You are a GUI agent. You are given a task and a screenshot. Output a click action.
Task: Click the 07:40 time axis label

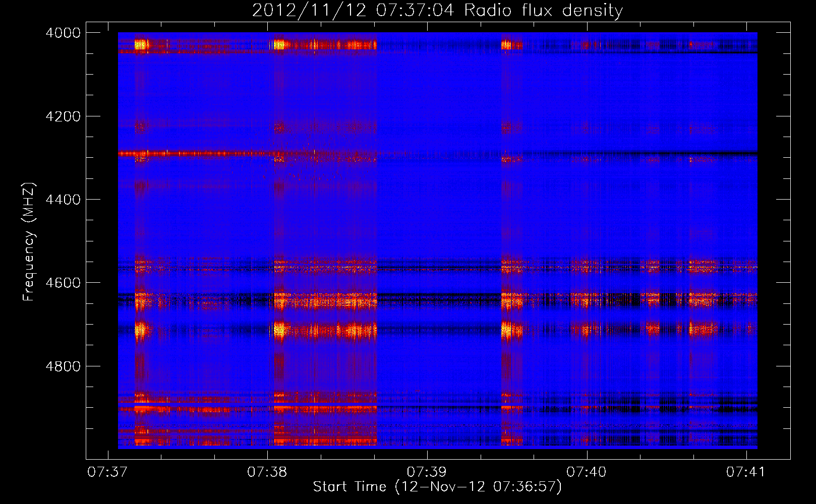[587, 472]
